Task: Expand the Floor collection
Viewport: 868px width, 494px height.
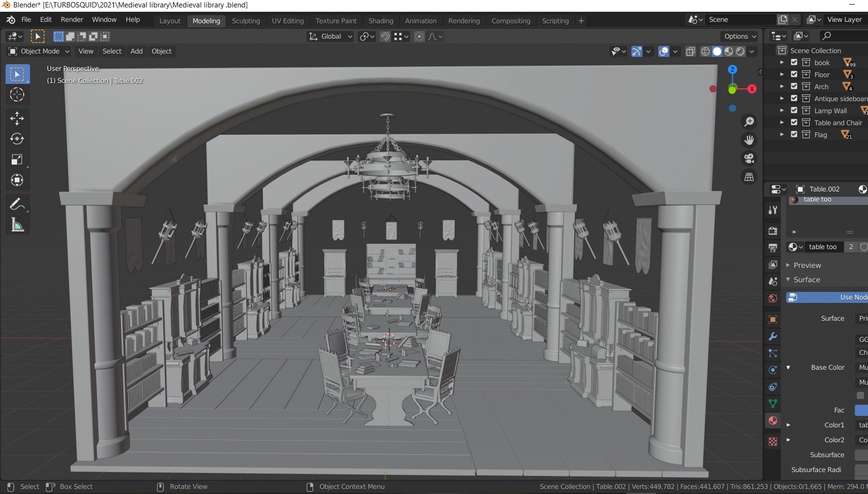Action: (x=782, y=74)
